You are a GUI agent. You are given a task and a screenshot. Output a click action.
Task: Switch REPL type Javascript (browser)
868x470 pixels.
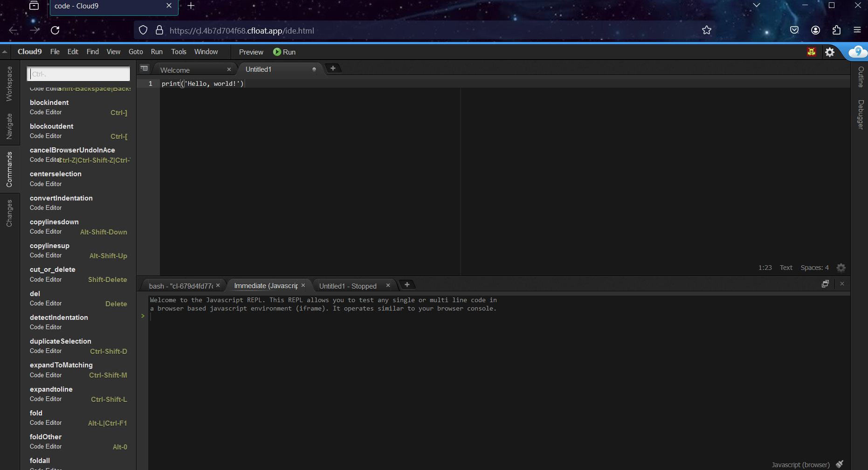pos(800,464)
